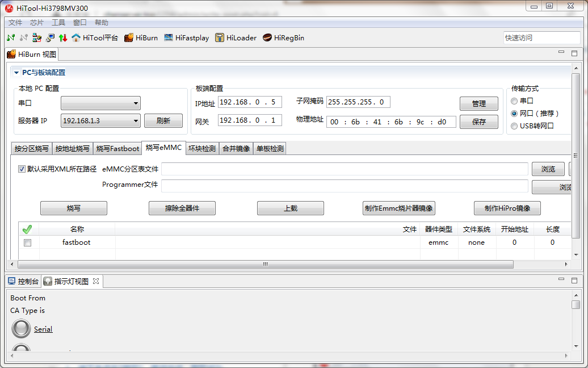The image size is (588, 368).
Task: Open the 串口 serial port dropdown
Action: click(x=100, y=103)
